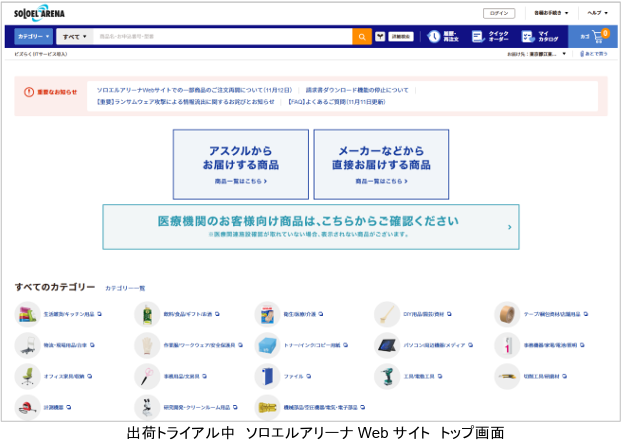
Task: Open アスクルからお届けする商品 banner
Action: tap(240, 164)
